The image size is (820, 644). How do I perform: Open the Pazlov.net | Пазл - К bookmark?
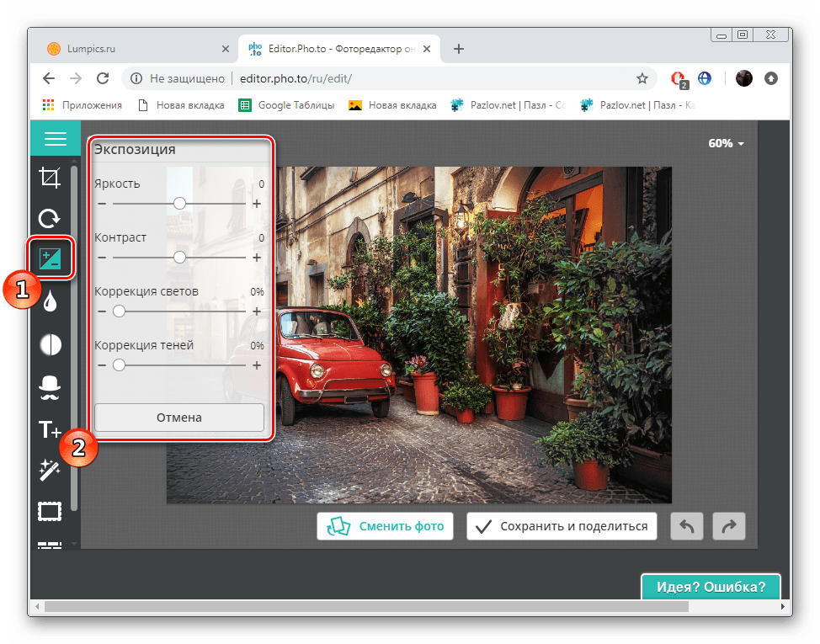(637, 105)
